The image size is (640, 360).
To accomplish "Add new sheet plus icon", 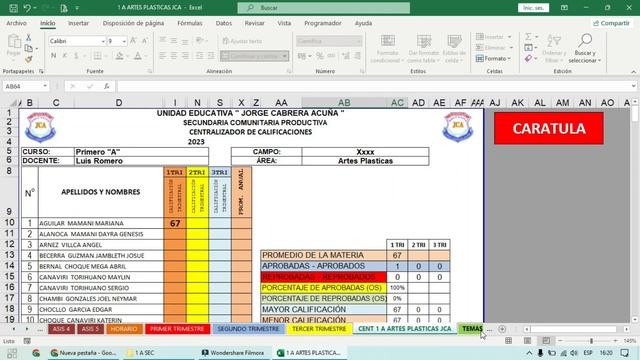I will pyautogui.click(x=502, y=329).
